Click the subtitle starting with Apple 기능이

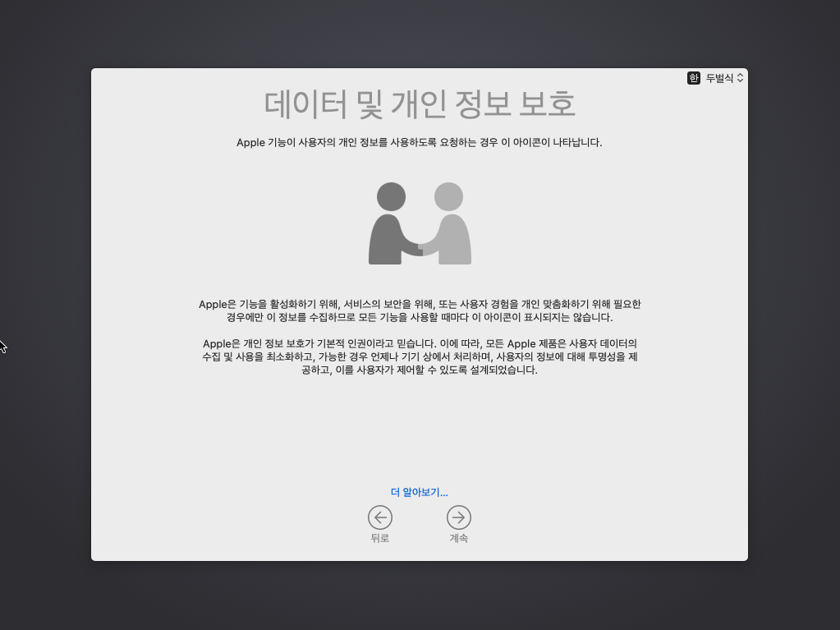coord(420,142)
